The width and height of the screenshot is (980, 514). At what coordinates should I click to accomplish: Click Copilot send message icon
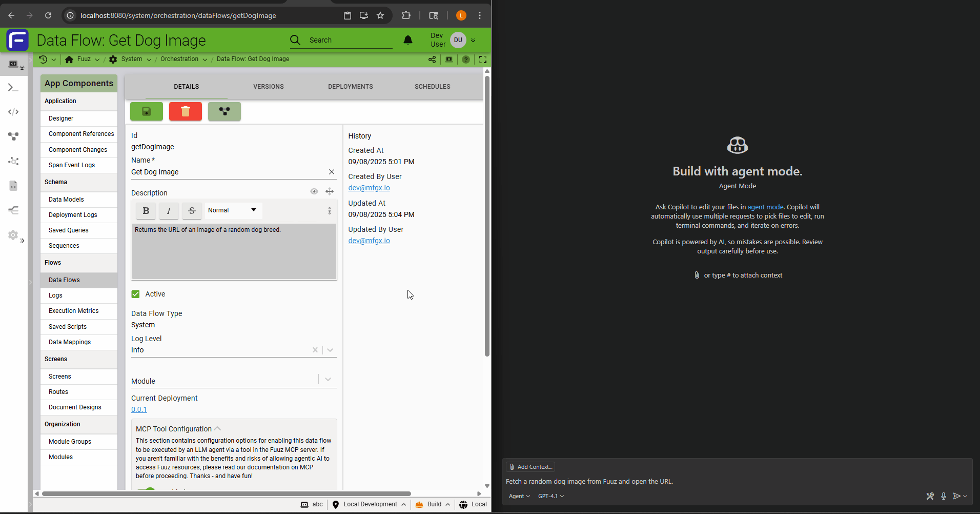point(956,496)
